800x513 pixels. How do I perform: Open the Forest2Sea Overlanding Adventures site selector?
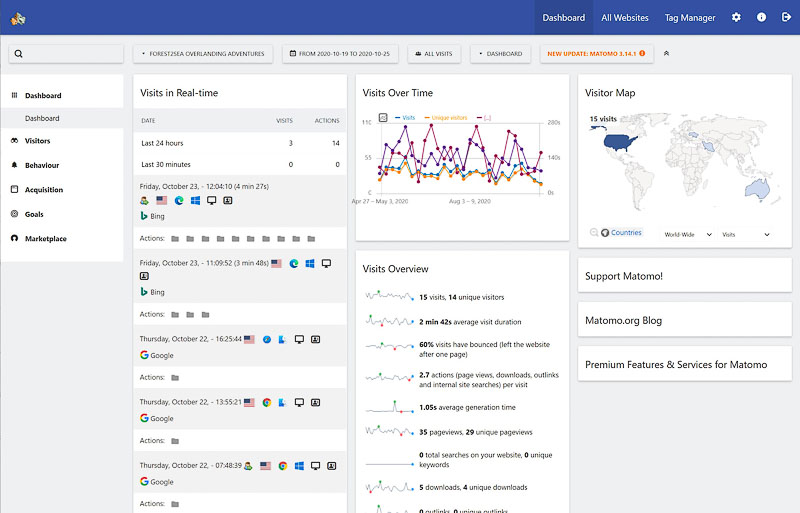(x=204, y=53)
